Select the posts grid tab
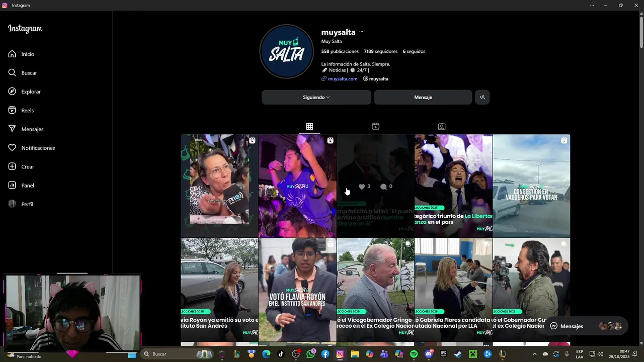The image size is (644, 362). click(309, 127)
